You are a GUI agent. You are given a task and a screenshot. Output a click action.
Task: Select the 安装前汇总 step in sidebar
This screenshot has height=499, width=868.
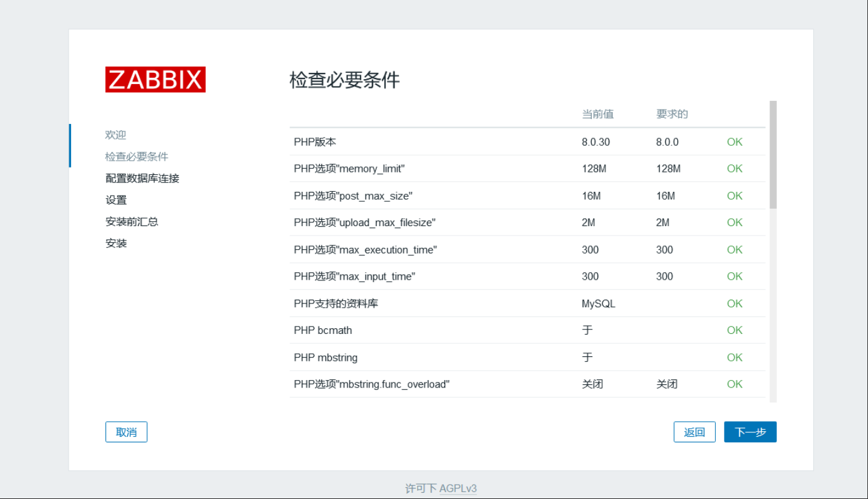132,222
